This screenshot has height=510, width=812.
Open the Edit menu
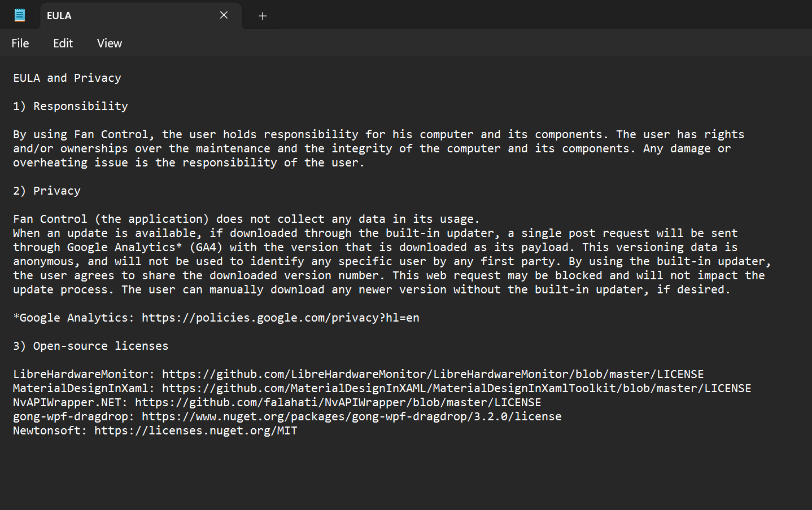[63, 43]
